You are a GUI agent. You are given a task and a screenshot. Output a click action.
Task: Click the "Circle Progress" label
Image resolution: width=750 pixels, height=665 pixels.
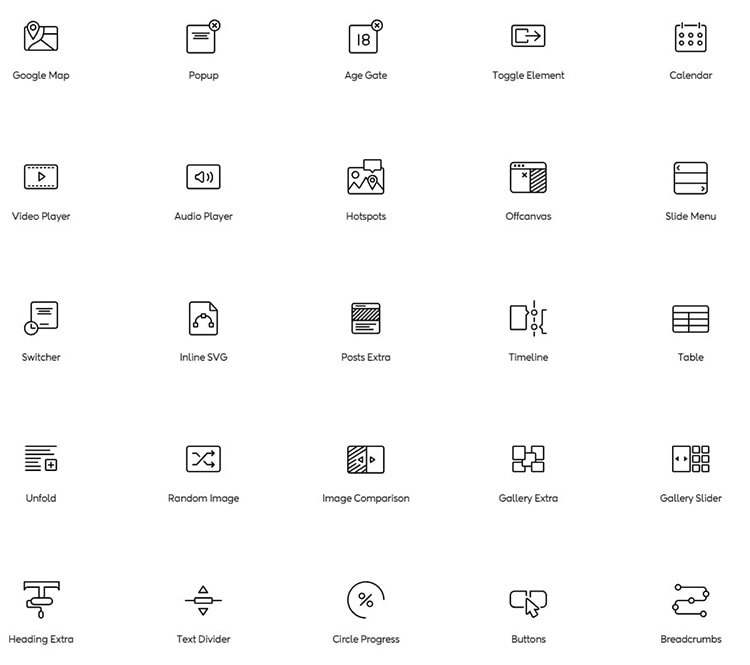(366, 639)
